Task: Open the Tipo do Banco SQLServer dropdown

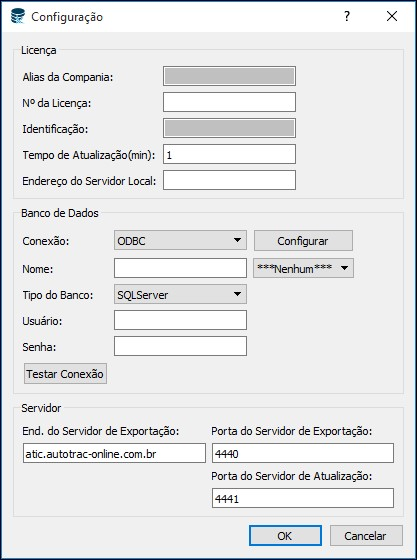Action: pyautogui.click(x=180, y=294)
